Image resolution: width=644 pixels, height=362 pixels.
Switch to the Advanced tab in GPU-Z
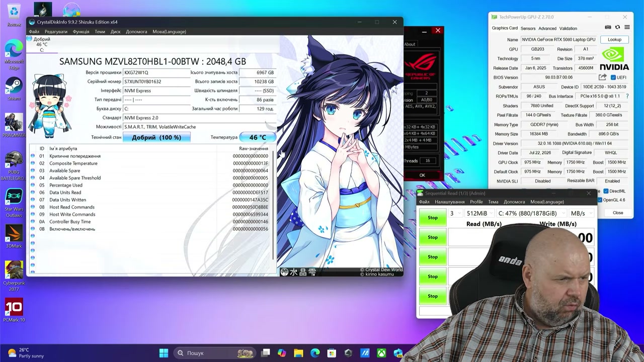[x=547, y=29]
